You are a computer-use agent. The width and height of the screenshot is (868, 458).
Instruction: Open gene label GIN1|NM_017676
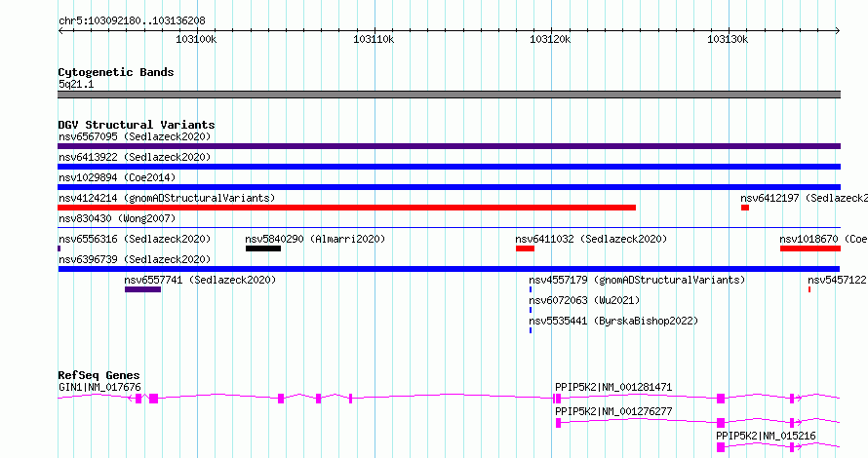99,387
